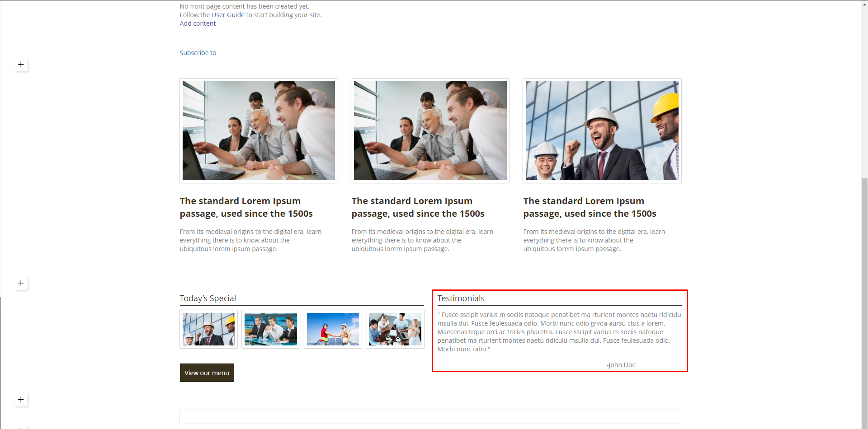
Task: Click the Subscribe to link
Action: point(198,53)
